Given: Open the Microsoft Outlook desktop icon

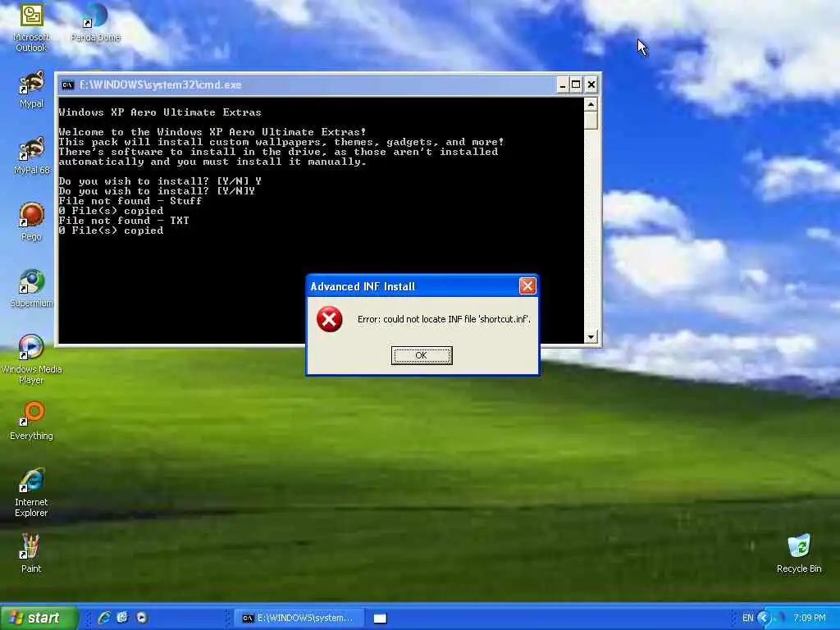Looking at the screenshot, I should (x=31, y=27).
